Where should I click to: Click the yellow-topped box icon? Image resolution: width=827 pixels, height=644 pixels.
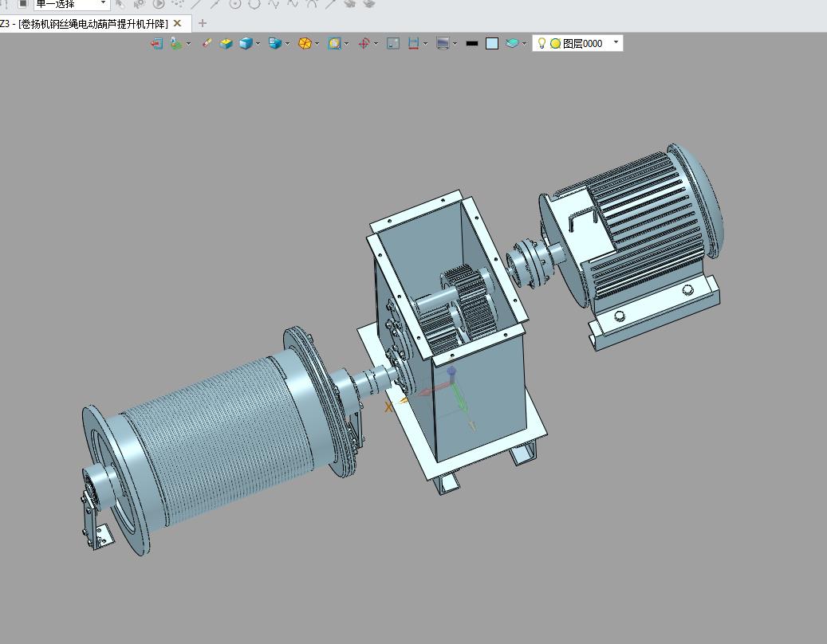tap(226, 44)
